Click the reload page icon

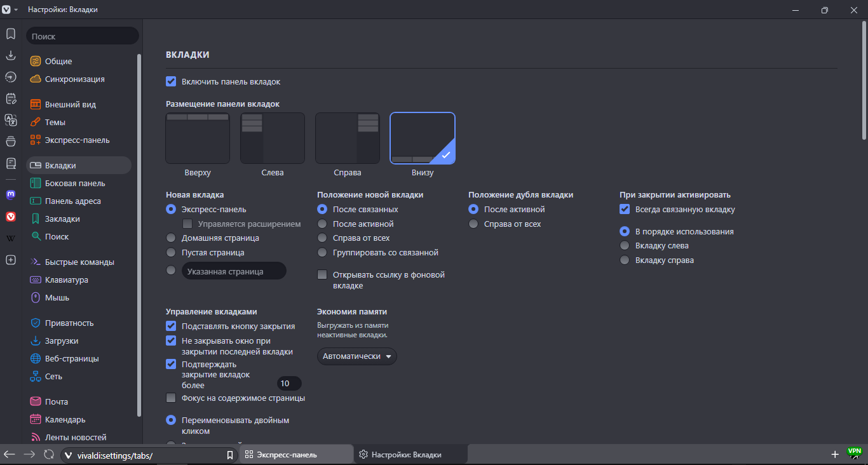coord(48,454)
